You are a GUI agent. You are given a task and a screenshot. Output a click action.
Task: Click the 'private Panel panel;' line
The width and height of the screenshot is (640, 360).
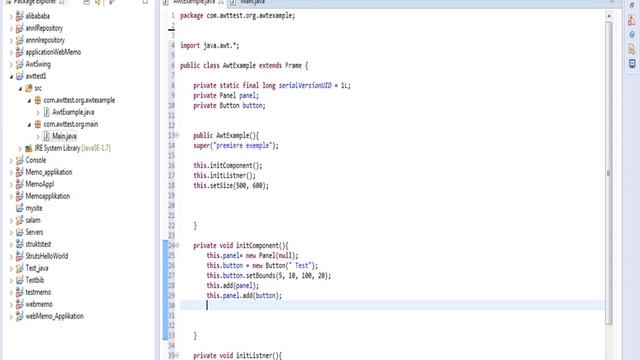click(226, 96)
